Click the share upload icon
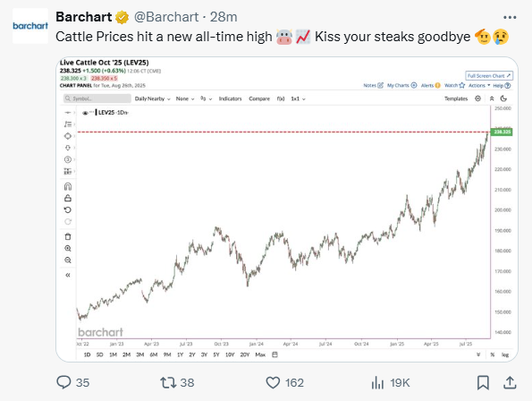Viewport: 532px width, 401px height. 510,383
